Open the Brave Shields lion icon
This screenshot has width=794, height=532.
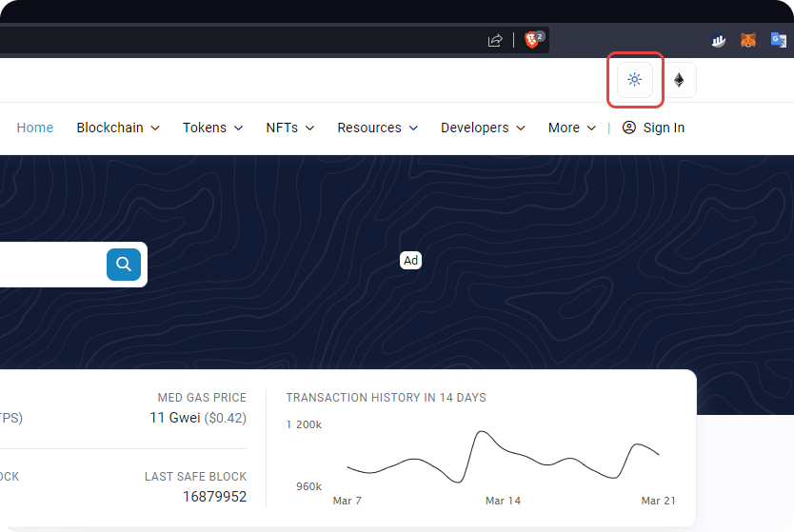point(533,40)
